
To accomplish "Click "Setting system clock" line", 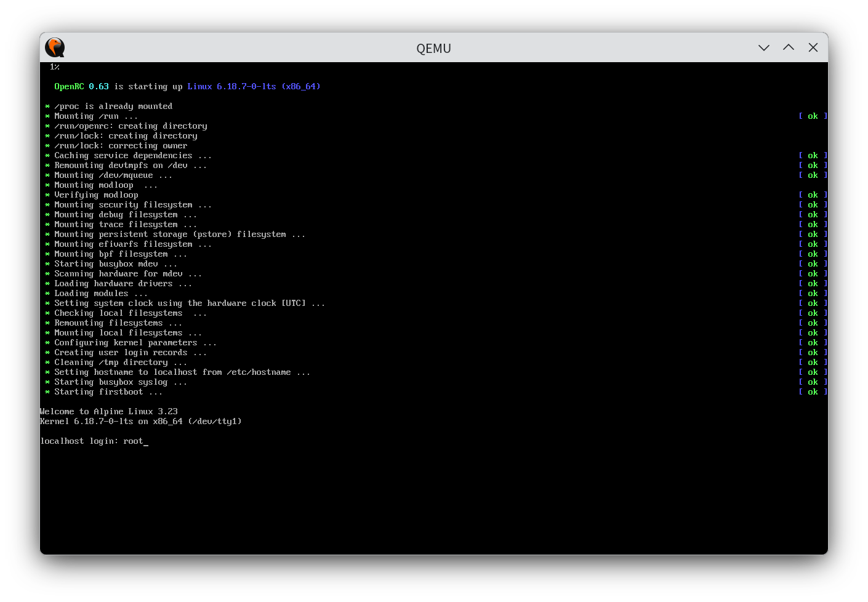I will (190, 303).
